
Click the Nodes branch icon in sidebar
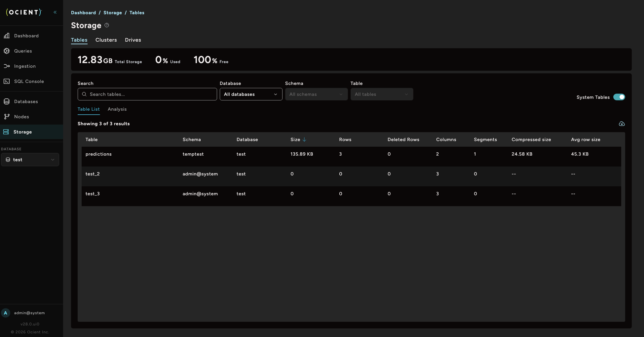[x=7, y=117]
